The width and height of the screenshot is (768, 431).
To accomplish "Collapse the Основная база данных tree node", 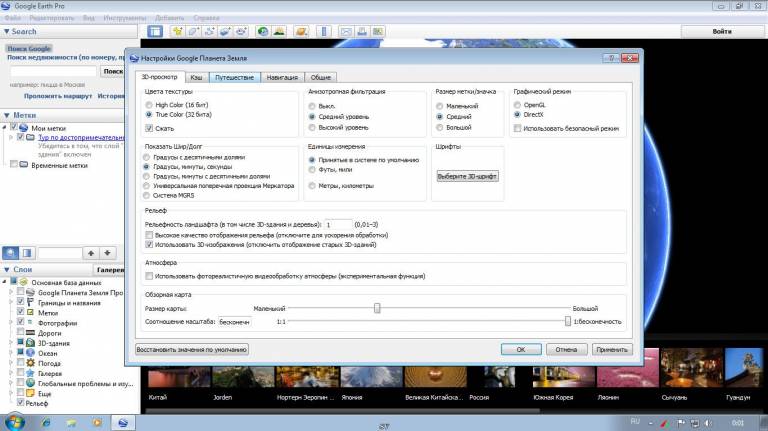I will click(4, 282).
